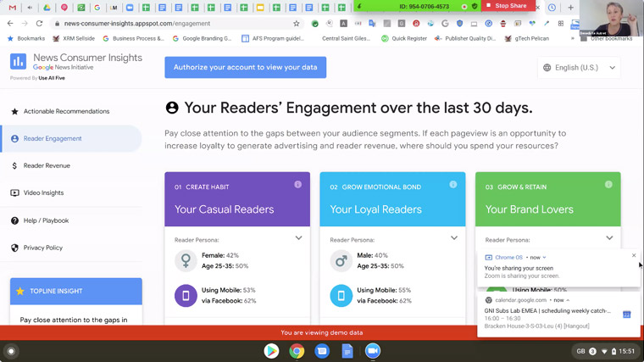This screenshot has height=362, width=644.
Task: Click the blue mobile icon on Loyal Readers
Action: (x=341, y=295)
